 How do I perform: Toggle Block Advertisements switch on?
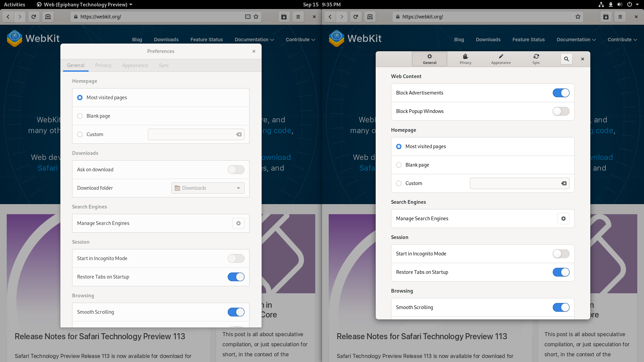point(561,93)
